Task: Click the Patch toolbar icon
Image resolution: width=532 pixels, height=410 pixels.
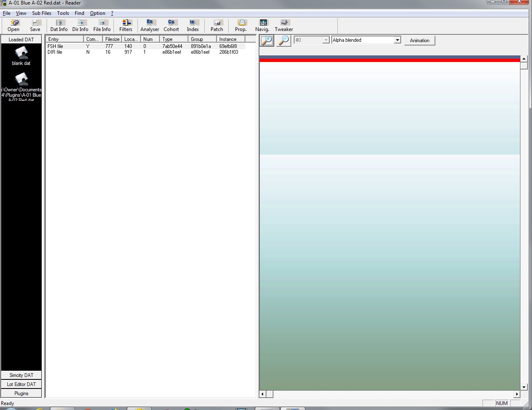Action: [217, 26]
